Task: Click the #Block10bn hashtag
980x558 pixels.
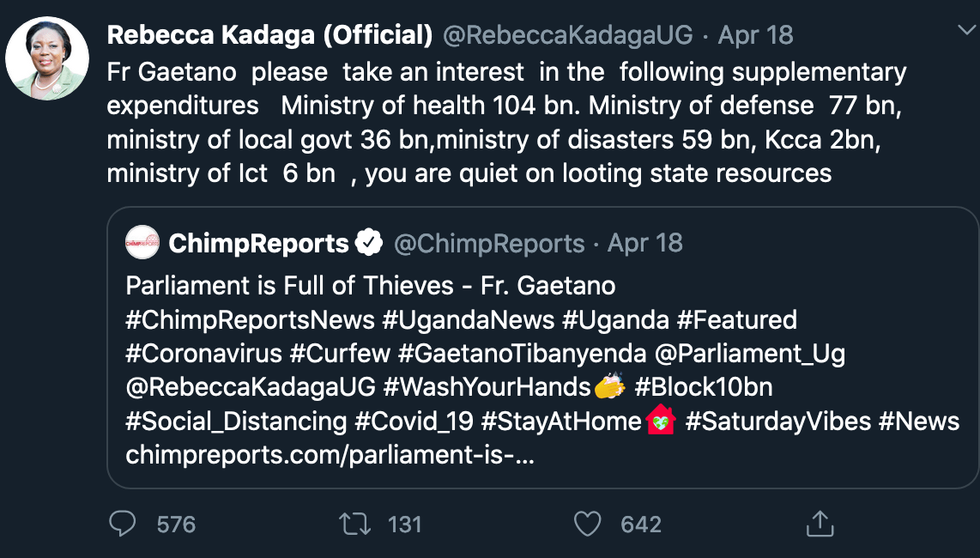Action: 703,387
